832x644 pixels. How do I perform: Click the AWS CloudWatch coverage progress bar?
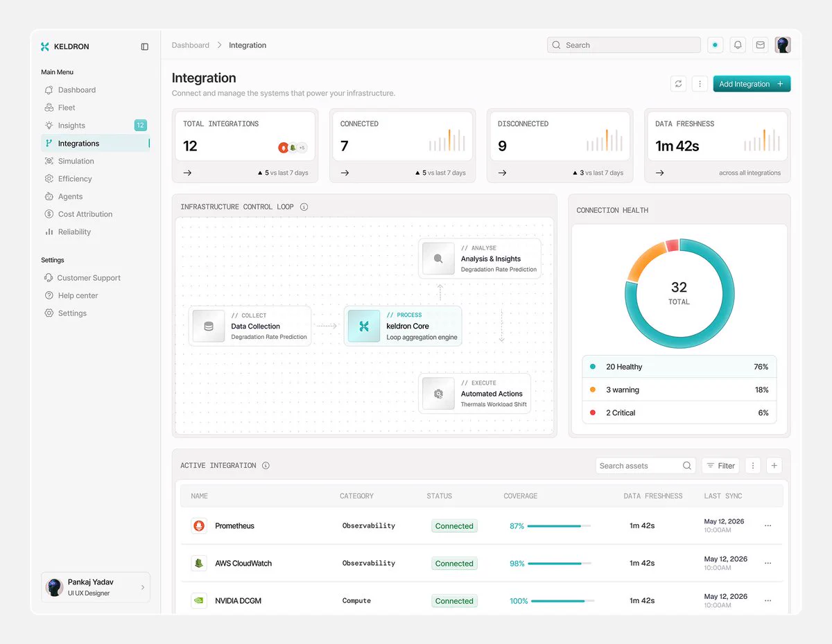(559, 564)
